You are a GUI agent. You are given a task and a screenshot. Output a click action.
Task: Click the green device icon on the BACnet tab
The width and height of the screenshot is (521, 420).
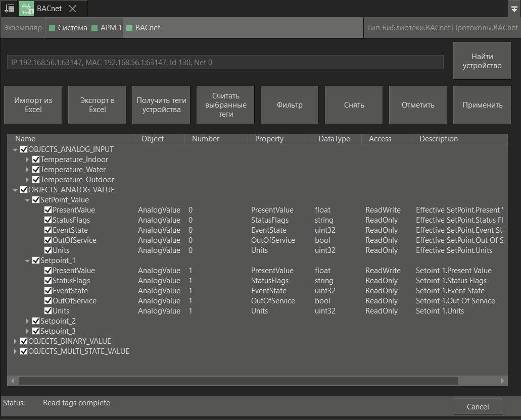point(26,8)
